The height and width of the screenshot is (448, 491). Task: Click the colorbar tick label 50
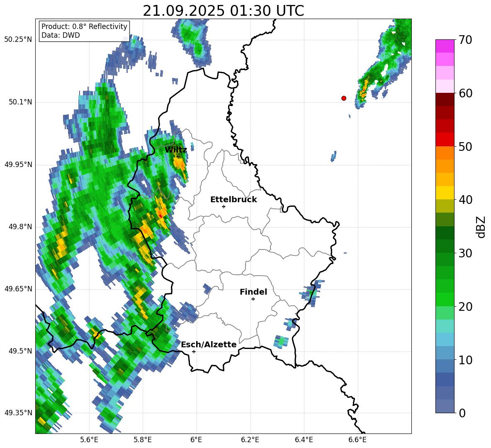point(465,147)
